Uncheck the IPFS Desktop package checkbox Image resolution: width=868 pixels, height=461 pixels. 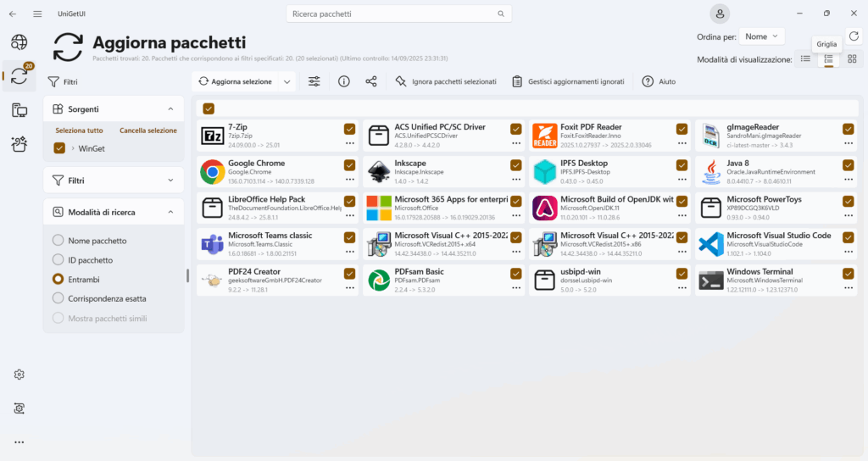tap(682, 165)
